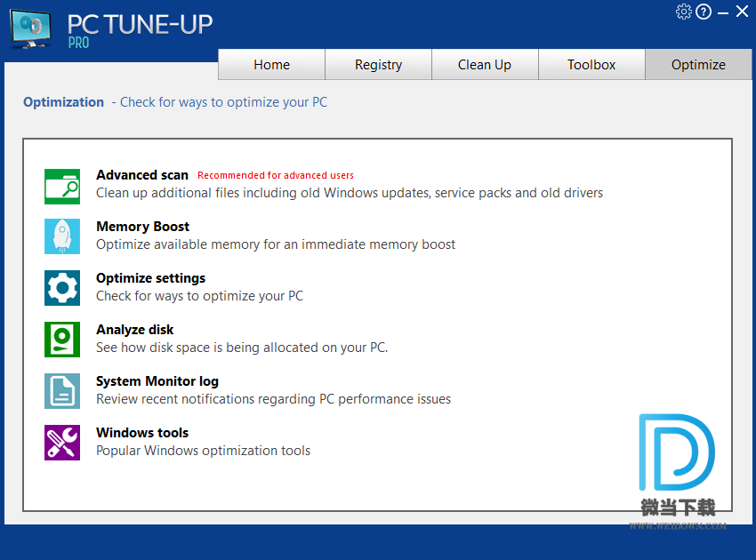
Task: Select the Optimize tab
Action: point(698,65)
